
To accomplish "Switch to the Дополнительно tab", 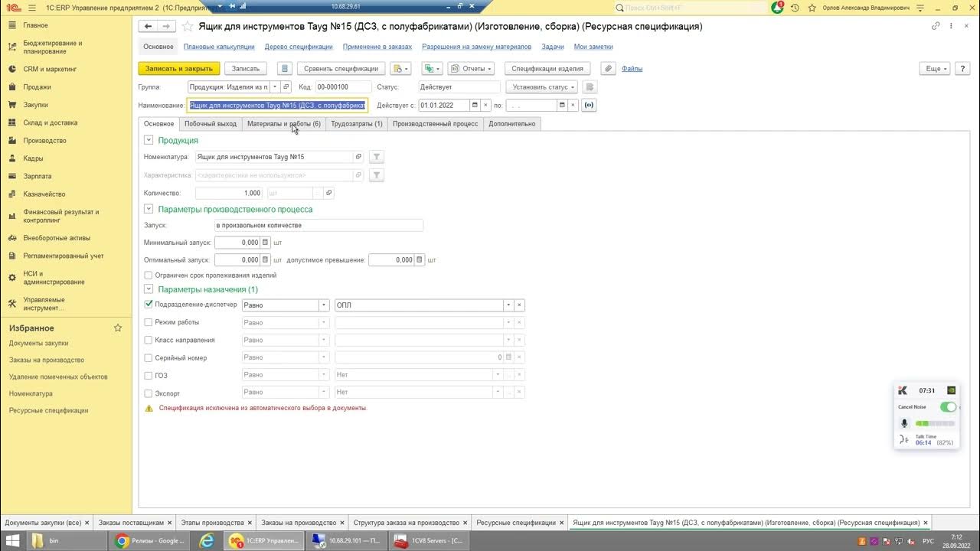I will tap(512, 123).
